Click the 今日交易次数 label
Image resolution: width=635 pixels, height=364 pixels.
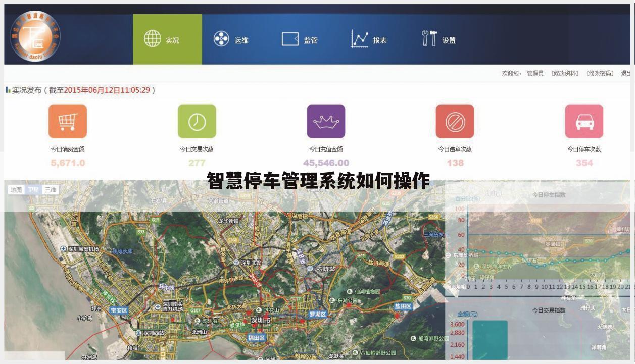(197, 149)
